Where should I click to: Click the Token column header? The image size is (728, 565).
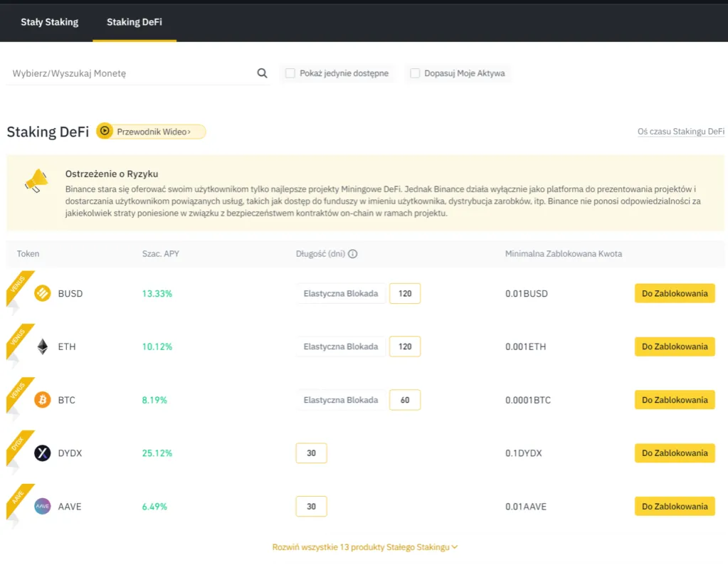(28, 254)
